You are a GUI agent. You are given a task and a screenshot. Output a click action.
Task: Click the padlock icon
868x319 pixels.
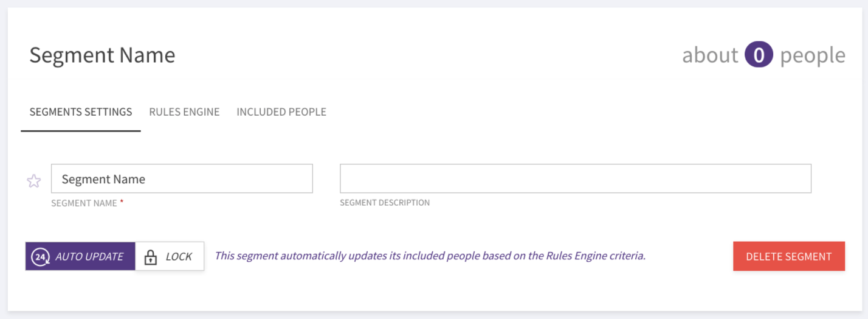pyautogui.click(x=151, y=257)
